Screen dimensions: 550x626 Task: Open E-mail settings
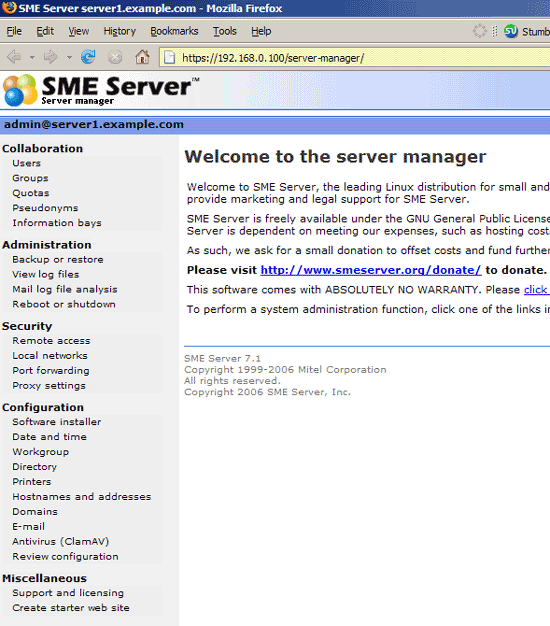click(28, 527)
